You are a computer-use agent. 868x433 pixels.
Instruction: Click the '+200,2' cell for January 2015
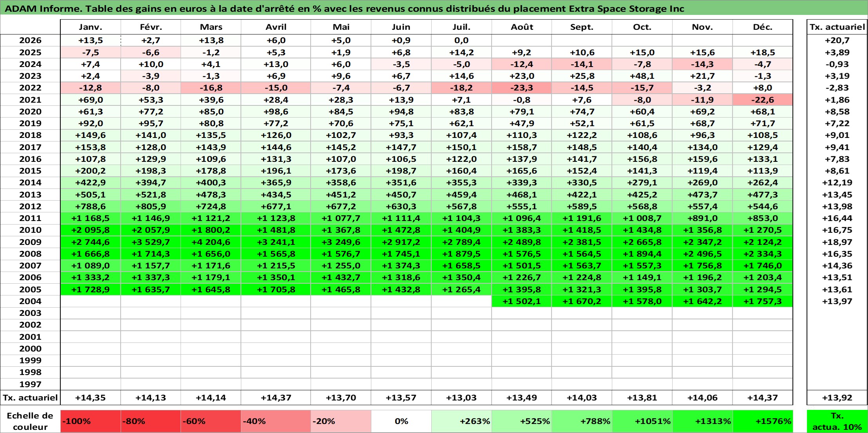click(90, 171)
